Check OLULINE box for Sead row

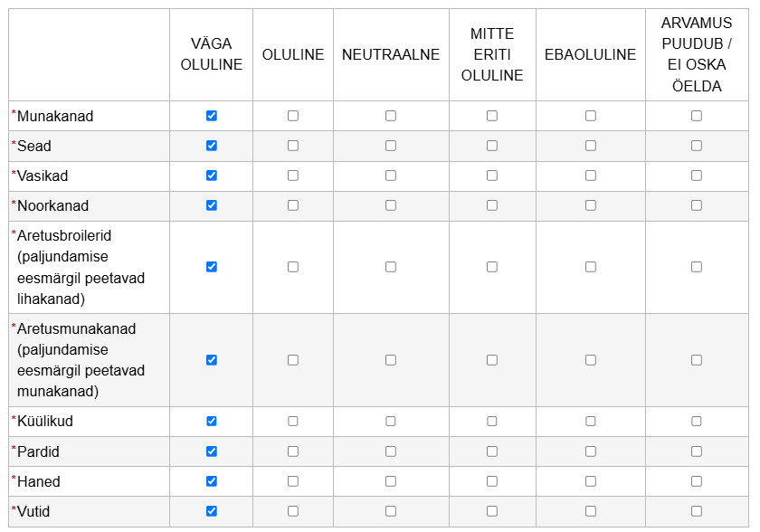(293, 146)
